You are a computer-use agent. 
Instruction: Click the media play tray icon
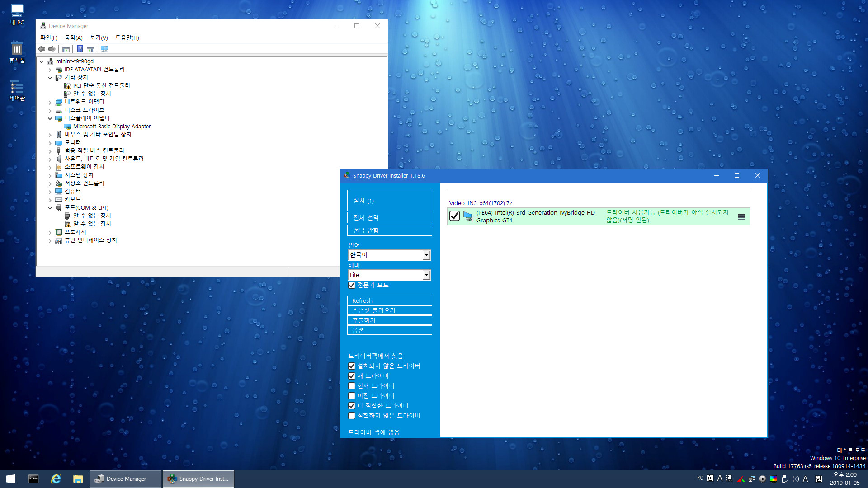click(x=763, y=479)
